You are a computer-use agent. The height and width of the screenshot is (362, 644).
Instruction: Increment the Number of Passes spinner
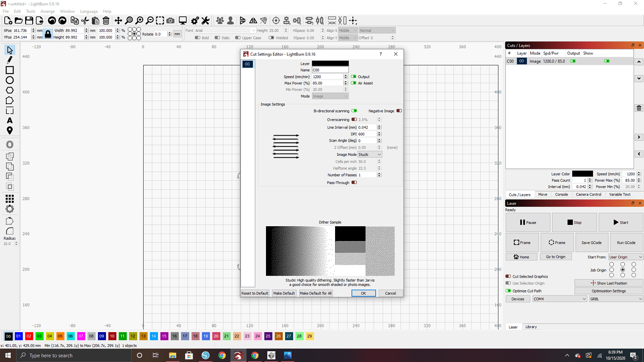point(379,174)
